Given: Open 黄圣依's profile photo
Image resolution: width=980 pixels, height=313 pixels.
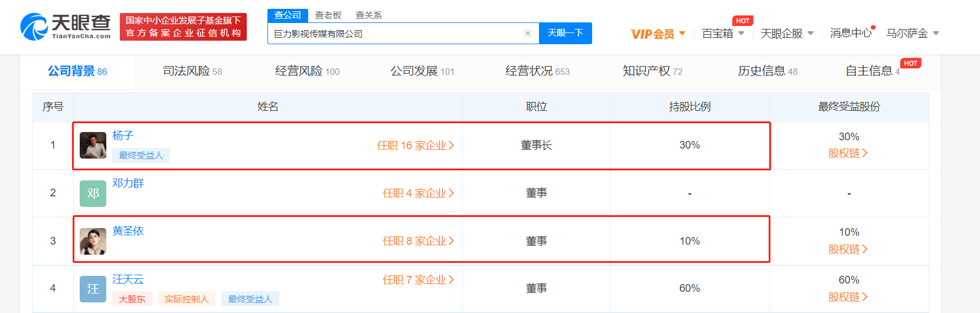Looking at the screenshot, I should point(93,241).
